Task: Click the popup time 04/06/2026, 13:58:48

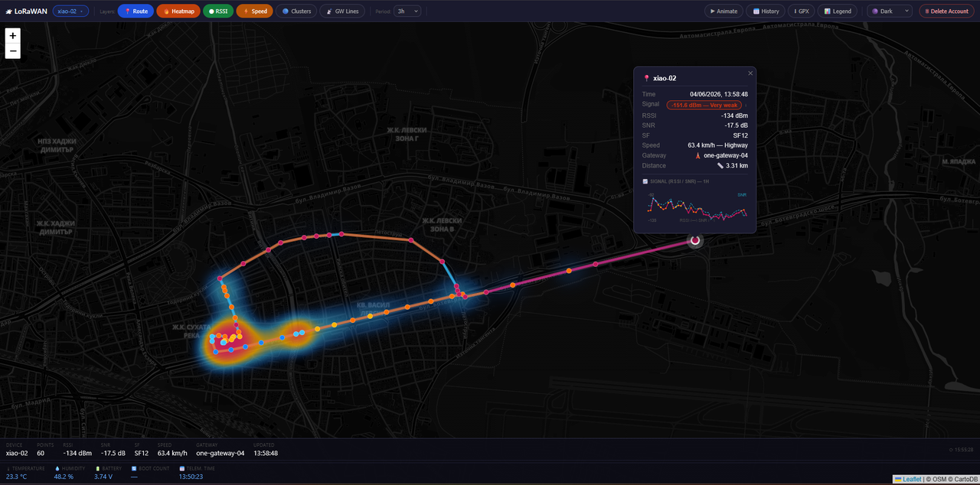Action: [x=719, y=94]
